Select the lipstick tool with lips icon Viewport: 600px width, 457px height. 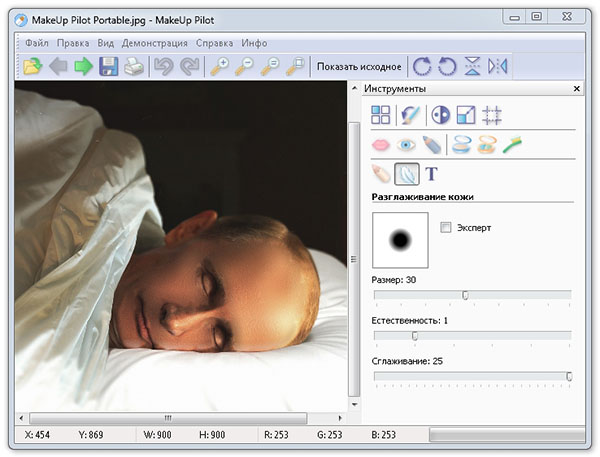pos(381,145)
